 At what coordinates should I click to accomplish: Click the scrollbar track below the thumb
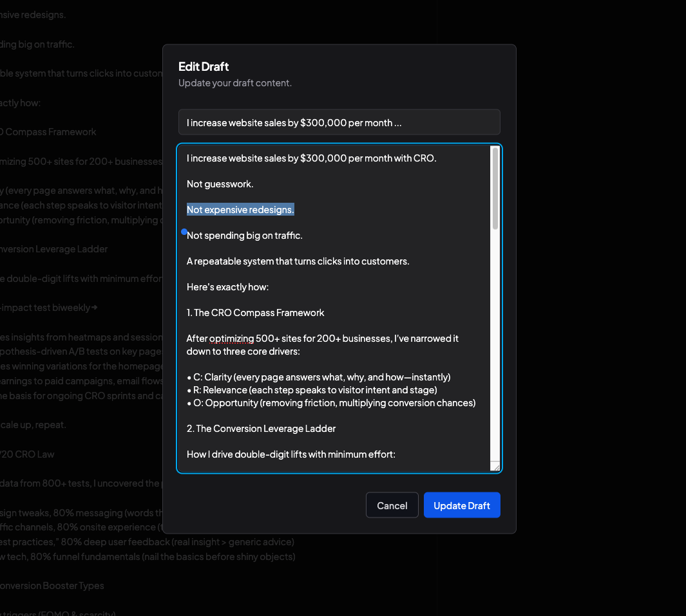pyautogui.click(x=495, y=346)
